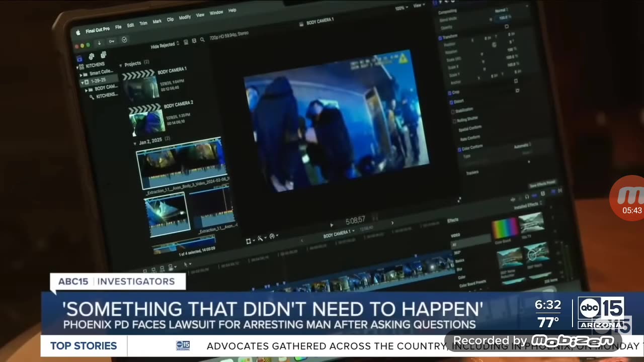The height and width of the screenshot is (362, 644).
Task: Open the Trim menu
Action: click(x=143, y=23)
